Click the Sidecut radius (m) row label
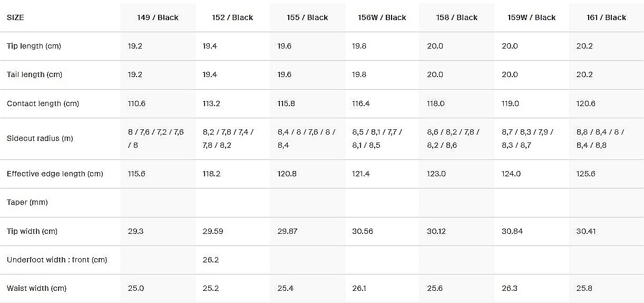Image resolution: width=644 pixels, height=303 pixels. (40, 138)
